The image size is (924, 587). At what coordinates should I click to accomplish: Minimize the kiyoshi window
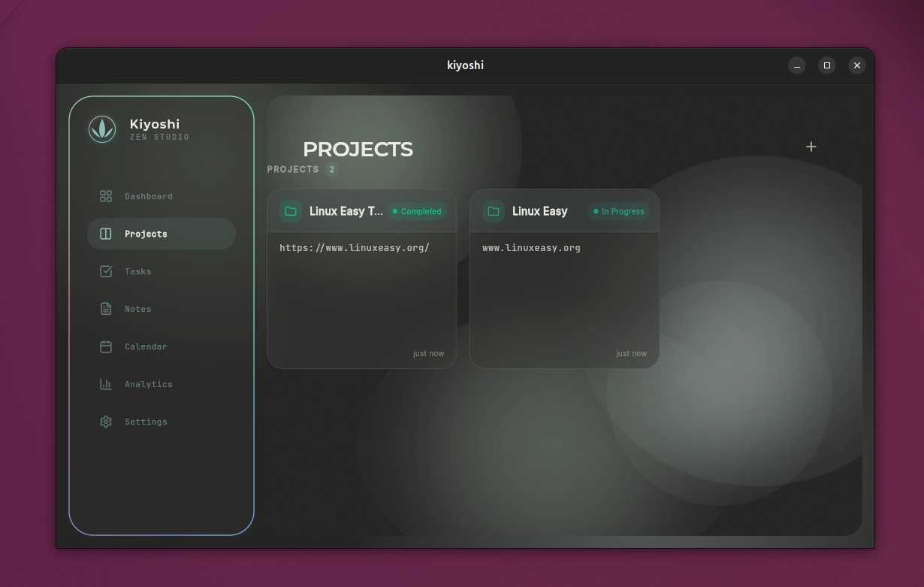point(797,65)
